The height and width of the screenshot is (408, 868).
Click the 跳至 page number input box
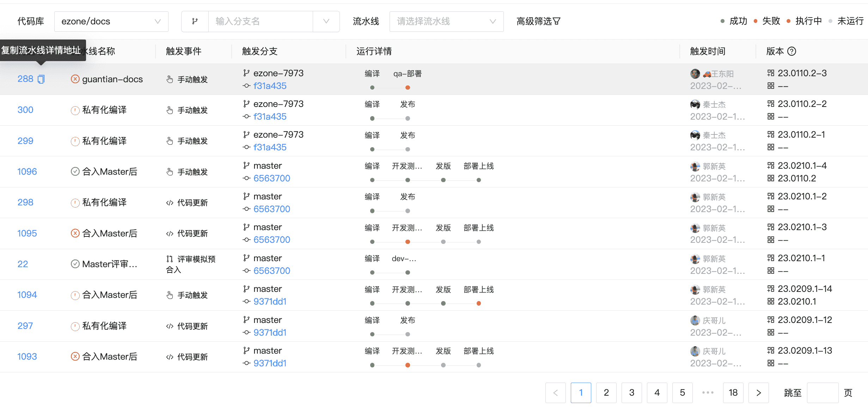click(x=822, y=392)
